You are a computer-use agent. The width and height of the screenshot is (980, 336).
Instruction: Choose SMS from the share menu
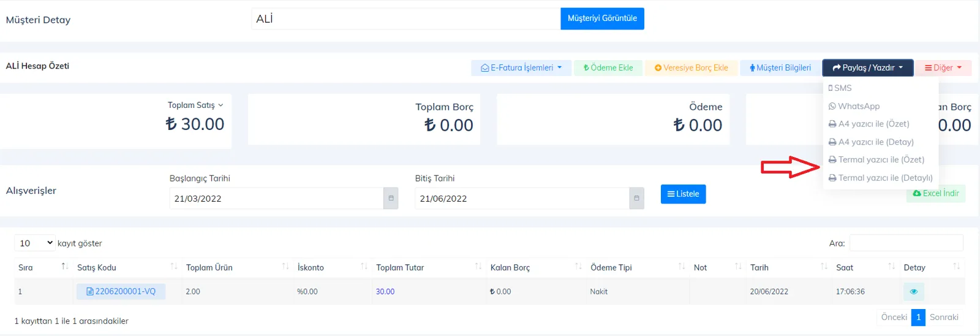[840, 88]
